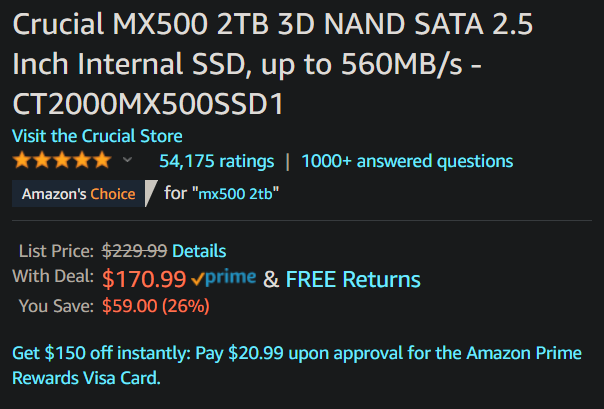
Task: Click the struck-through $229.99 list price
Action: 134,251
